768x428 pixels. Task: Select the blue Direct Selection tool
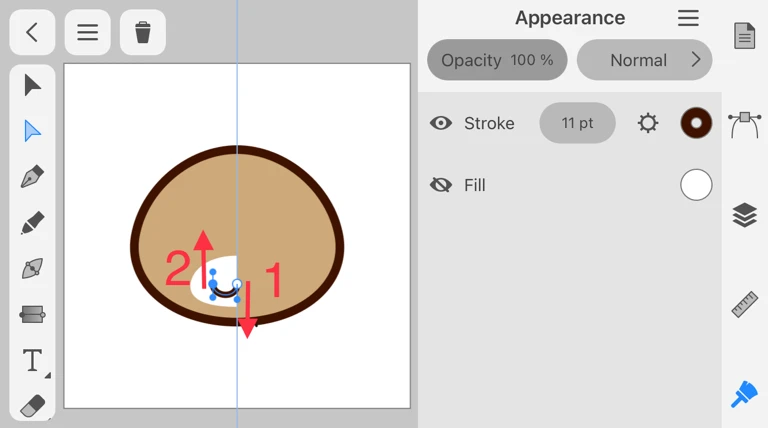[x=32, y=131]
